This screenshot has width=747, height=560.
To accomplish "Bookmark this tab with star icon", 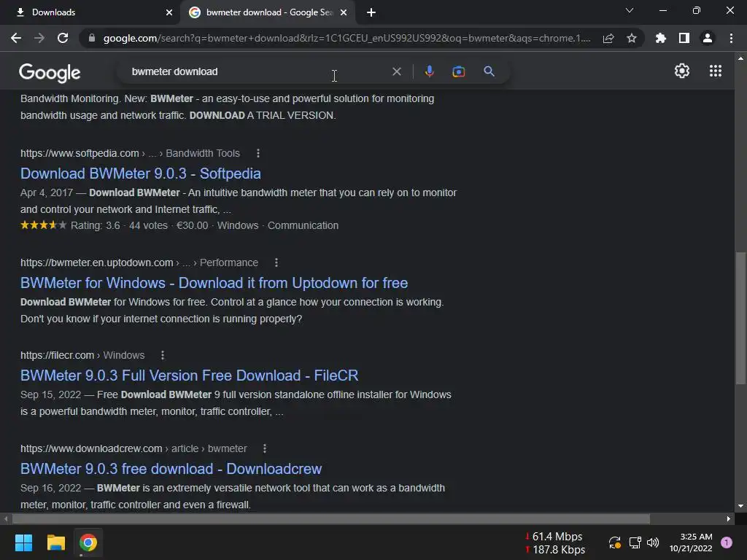I will click(632, 38).
